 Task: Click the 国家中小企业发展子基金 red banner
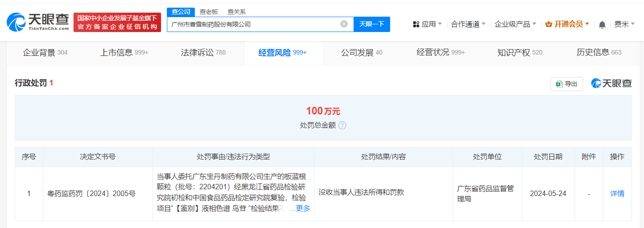tap(117, 23)
